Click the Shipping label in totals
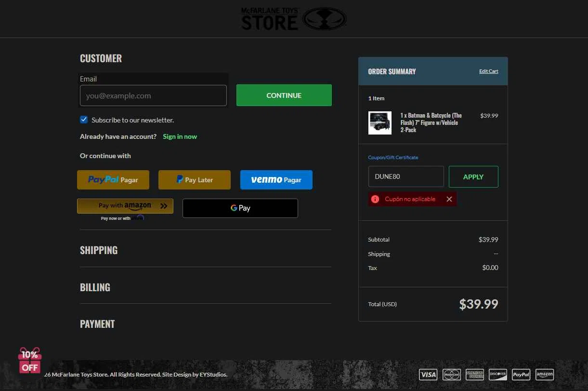 [379, 254]
